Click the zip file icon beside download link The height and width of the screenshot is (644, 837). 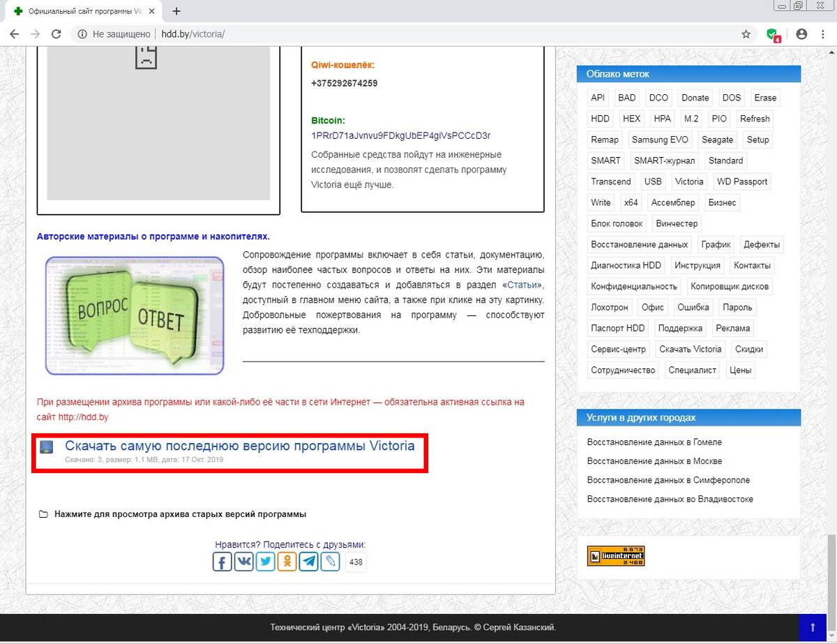click(47, 447)
